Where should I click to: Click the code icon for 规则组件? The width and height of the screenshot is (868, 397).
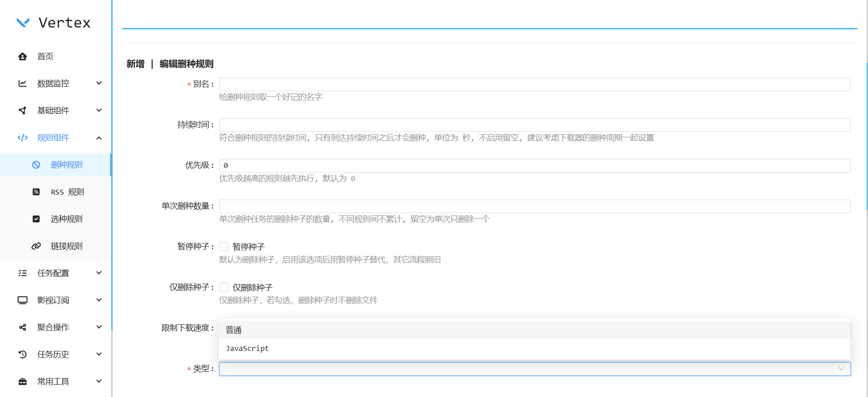coord(23,138)
